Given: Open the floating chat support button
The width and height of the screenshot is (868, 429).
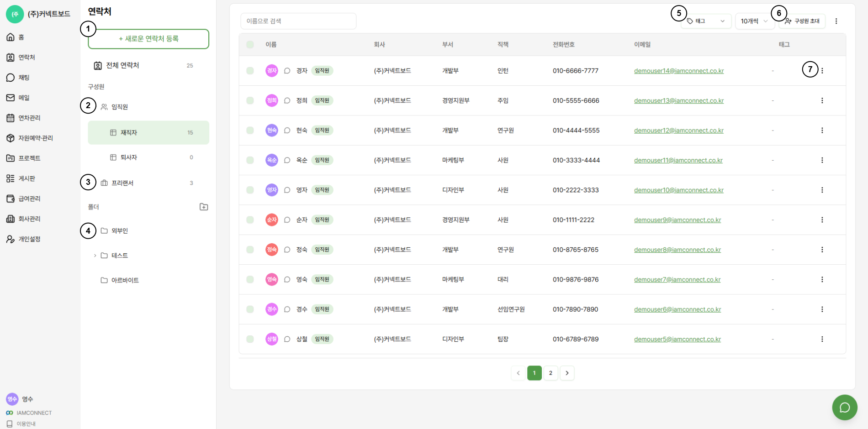Looking at the screenshot, I should [x=845, y=407].
